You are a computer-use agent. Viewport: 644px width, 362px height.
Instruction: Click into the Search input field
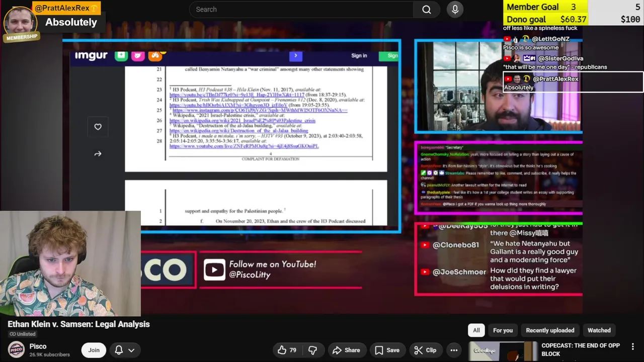(x=301, y=10)
